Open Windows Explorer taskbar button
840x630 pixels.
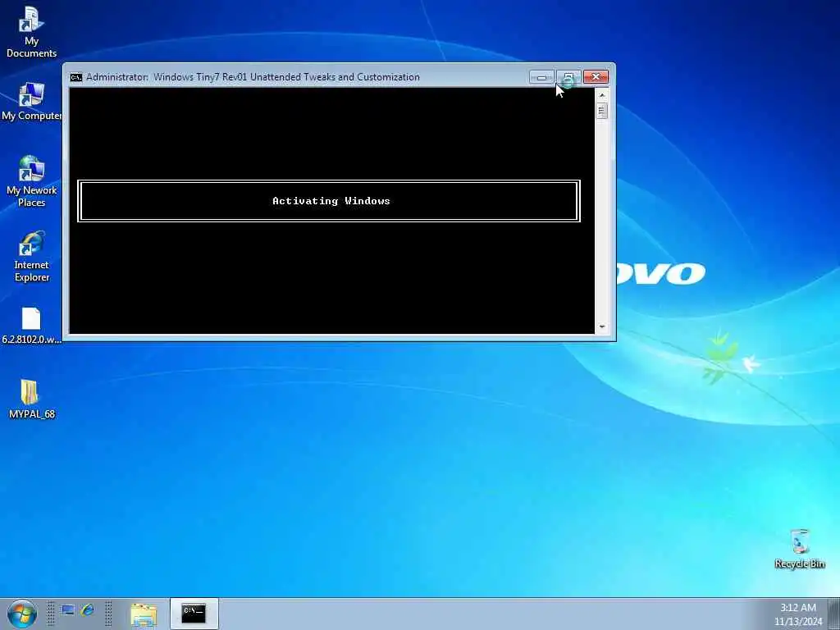144,614
